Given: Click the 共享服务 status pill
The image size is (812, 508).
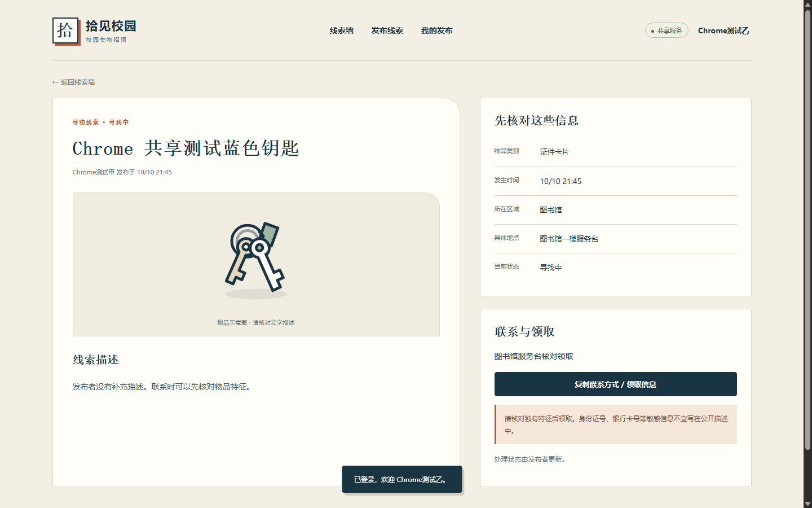Looking at the screenshot, I should [x=667, y=30].
